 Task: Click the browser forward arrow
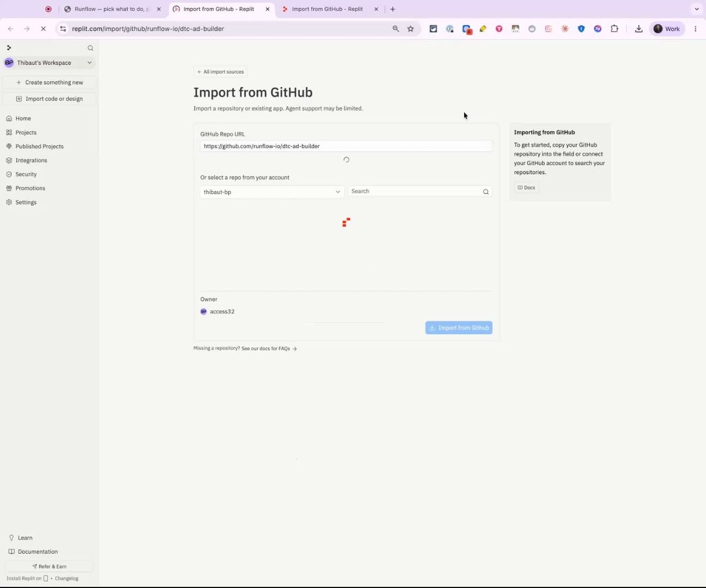27,29
